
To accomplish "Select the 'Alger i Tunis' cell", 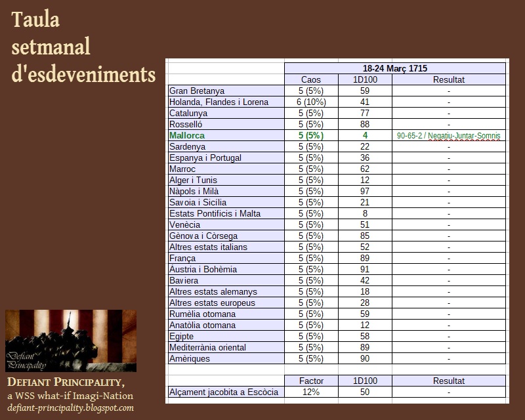I will [226, 180].
